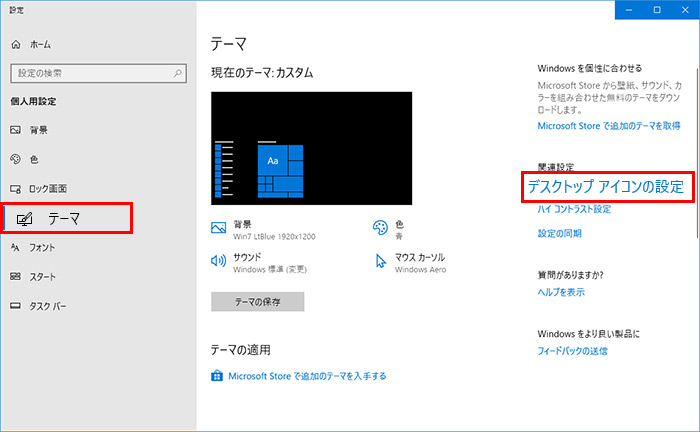Click the current theme preview thumbnail
Viewport: 700px width, 432px height.
[312, 148]
